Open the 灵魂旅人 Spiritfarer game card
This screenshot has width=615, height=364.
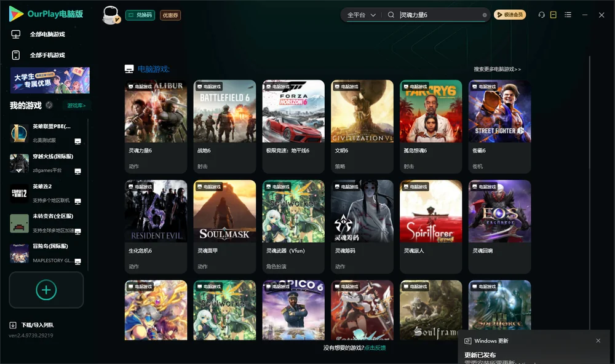(x=430, y=226)
